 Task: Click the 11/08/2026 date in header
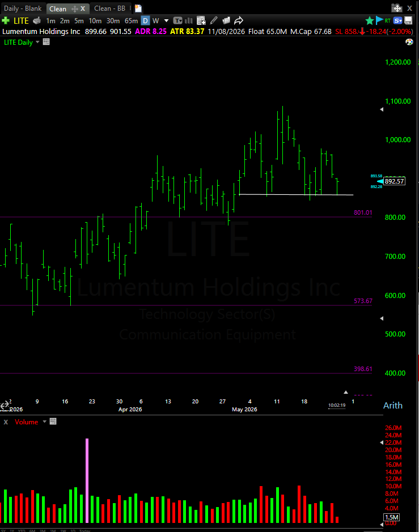226,32
